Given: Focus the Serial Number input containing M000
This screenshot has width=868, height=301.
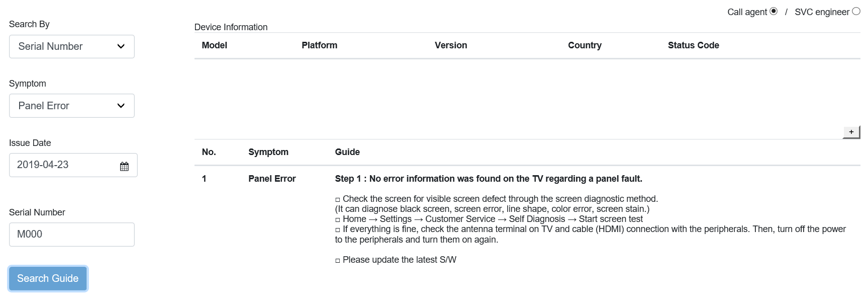Looking at the screenshot, I should pos(72,235).
